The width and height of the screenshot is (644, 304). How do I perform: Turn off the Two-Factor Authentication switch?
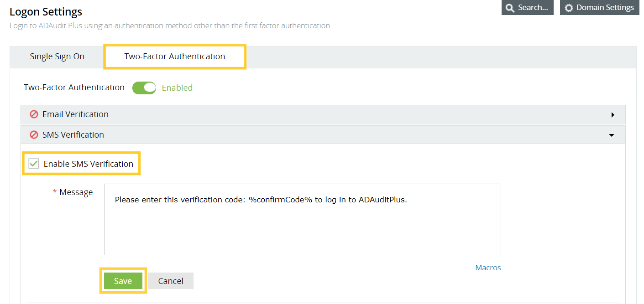(144, 88)
